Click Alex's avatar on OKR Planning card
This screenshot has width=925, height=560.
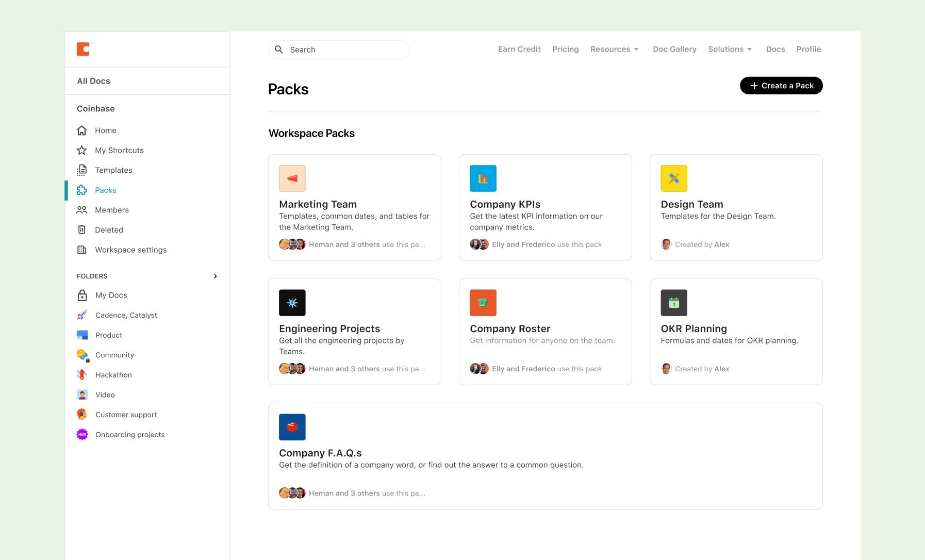click(x=666, y=369)
